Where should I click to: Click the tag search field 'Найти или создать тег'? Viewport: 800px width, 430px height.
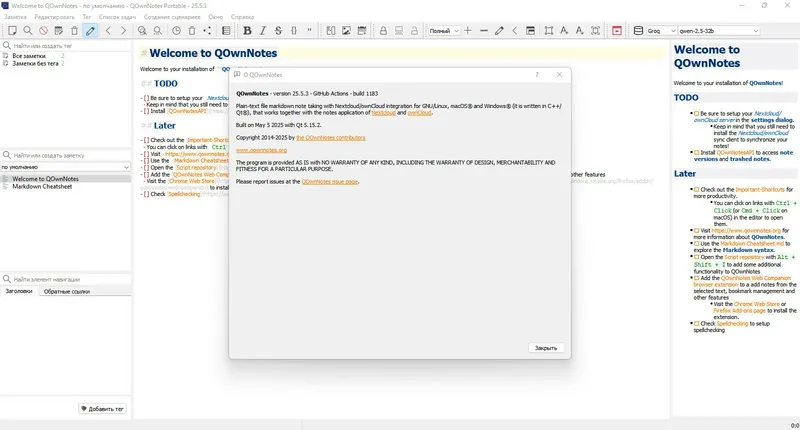pos(66,45)
